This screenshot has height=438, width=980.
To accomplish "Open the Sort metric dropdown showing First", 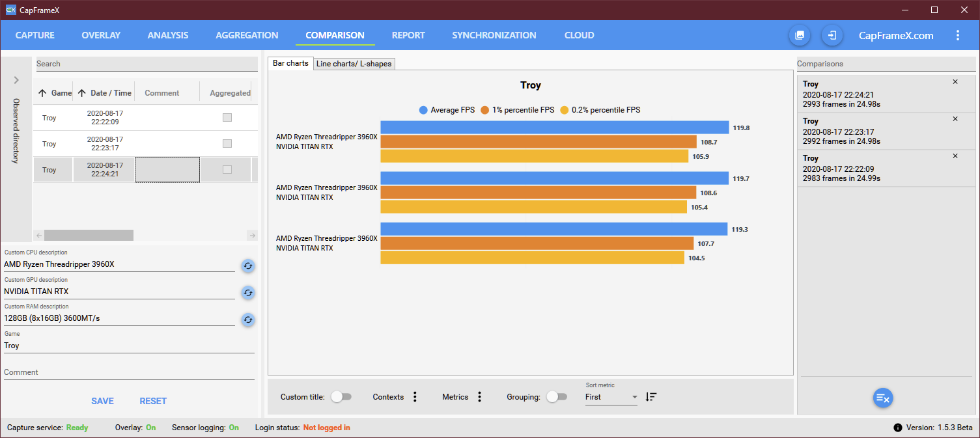I will click(x=611, y=397).
